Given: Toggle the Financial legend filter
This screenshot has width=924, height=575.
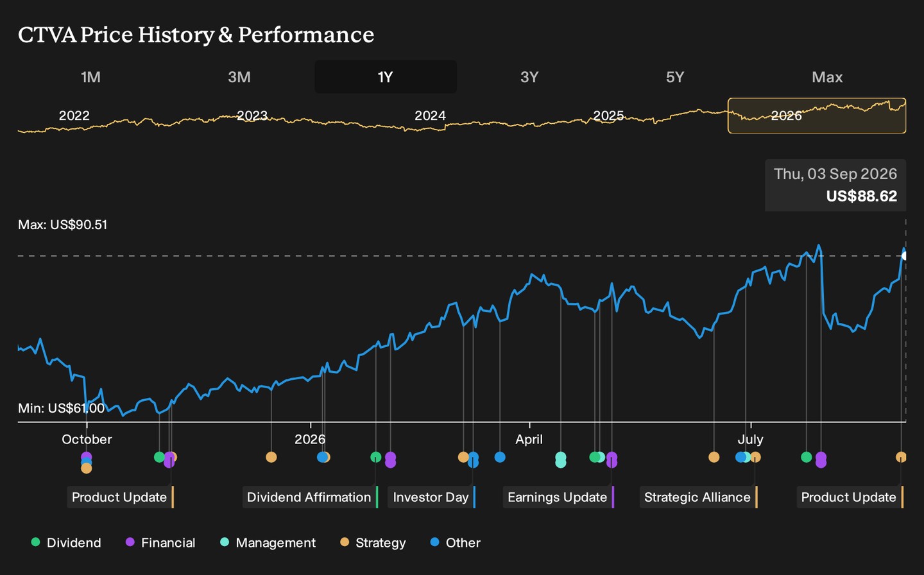Looking at the screenshot, I should click(x=160, y=543).
